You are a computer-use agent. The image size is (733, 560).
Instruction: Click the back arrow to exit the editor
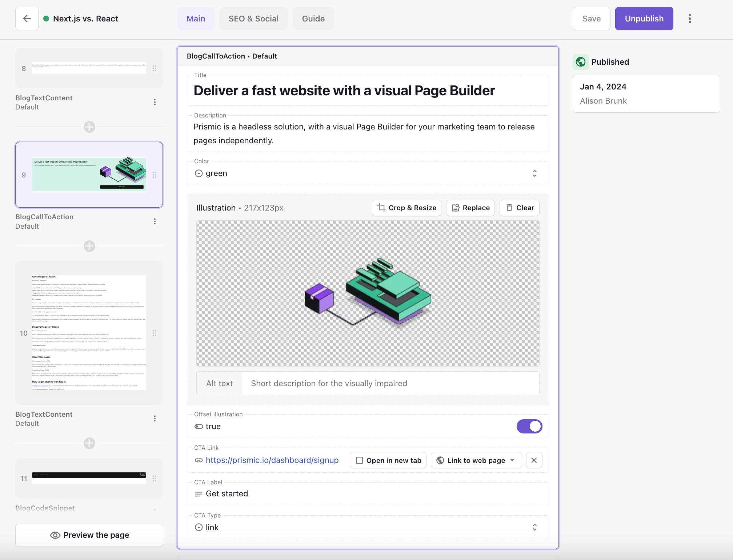point(26,19)
